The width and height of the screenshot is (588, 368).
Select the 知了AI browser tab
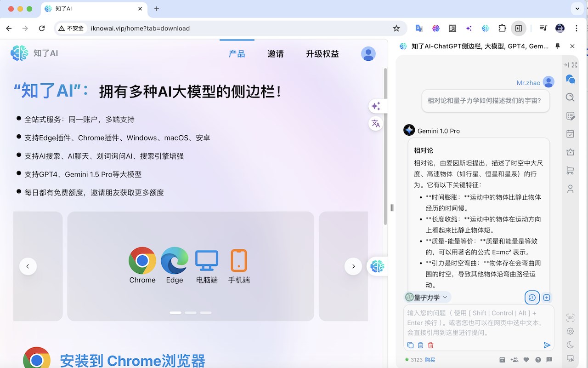click(94, 9)
